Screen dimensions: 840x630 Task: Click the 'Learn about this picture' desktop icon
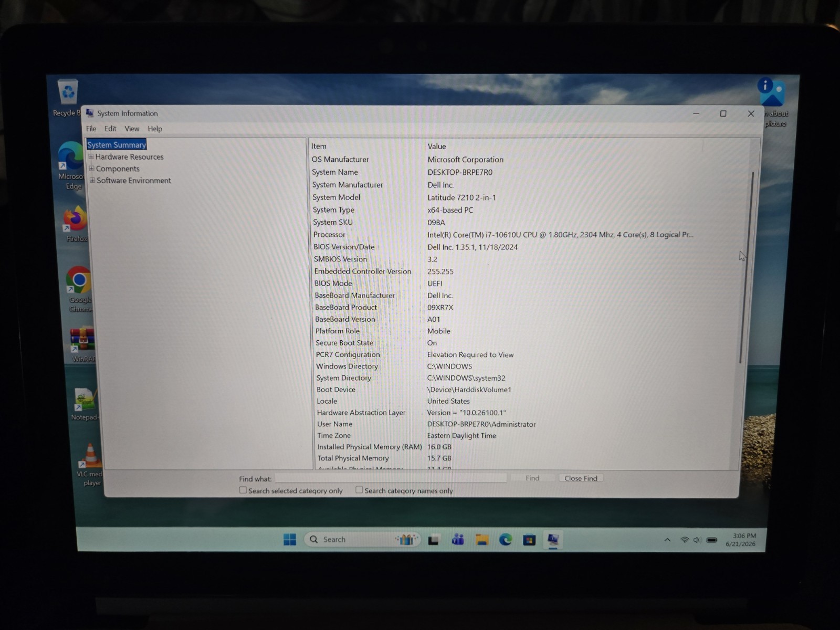772,102
